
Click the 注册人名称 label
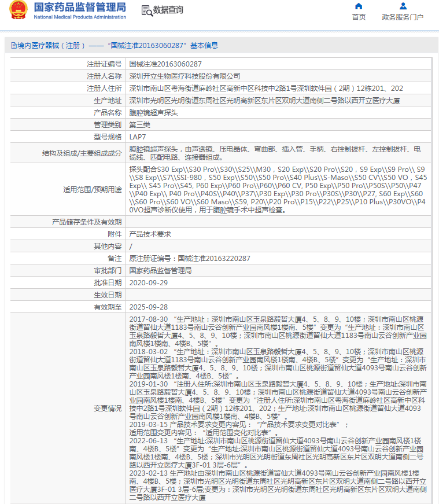104,76
